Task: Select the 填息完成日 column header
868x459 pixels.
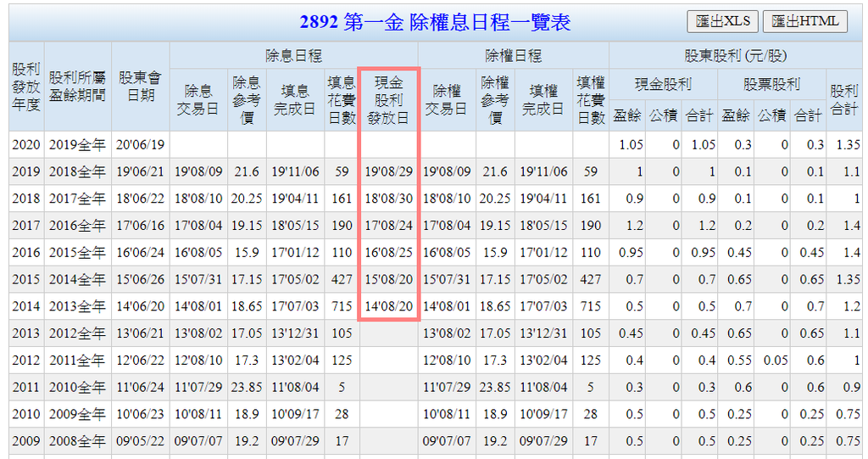Action: (294, 100)
